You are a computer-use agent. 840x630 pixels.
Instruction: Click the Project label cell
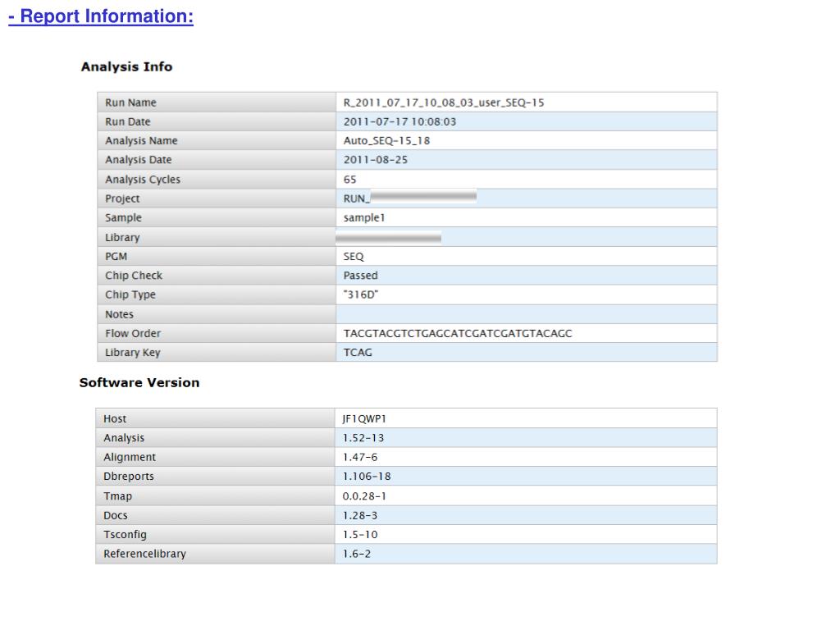217,199
